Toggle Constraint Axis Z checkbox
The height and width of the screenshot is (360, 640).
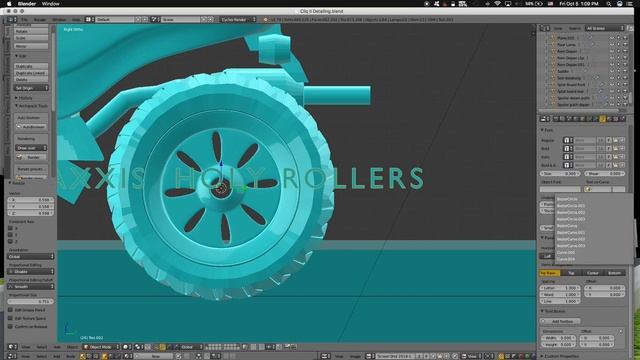(x=11, y=241)
